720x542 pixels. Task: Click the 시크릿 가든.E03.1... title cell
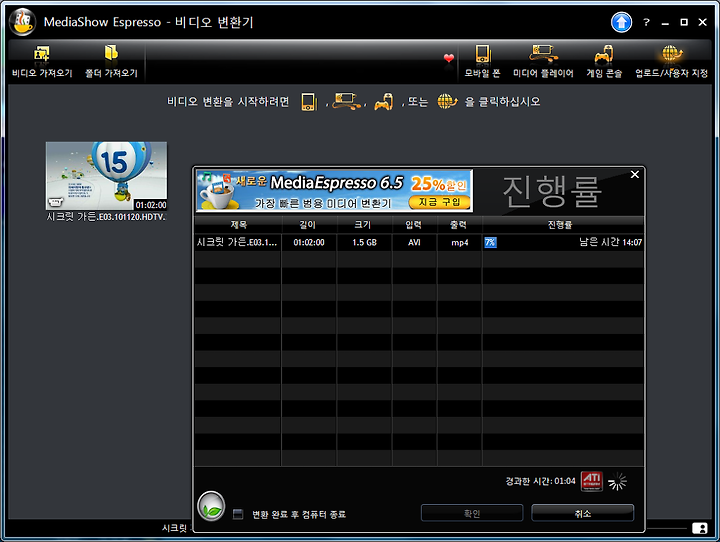click(237, 242)
